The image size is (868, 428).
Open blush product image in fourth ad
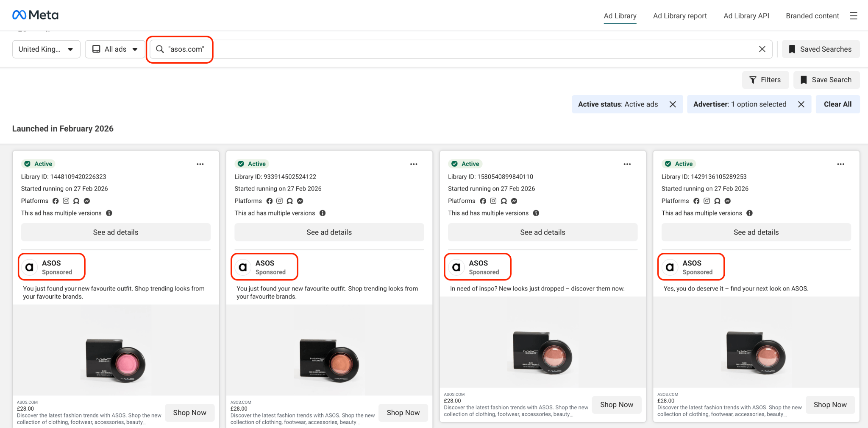tap(756, 342)
